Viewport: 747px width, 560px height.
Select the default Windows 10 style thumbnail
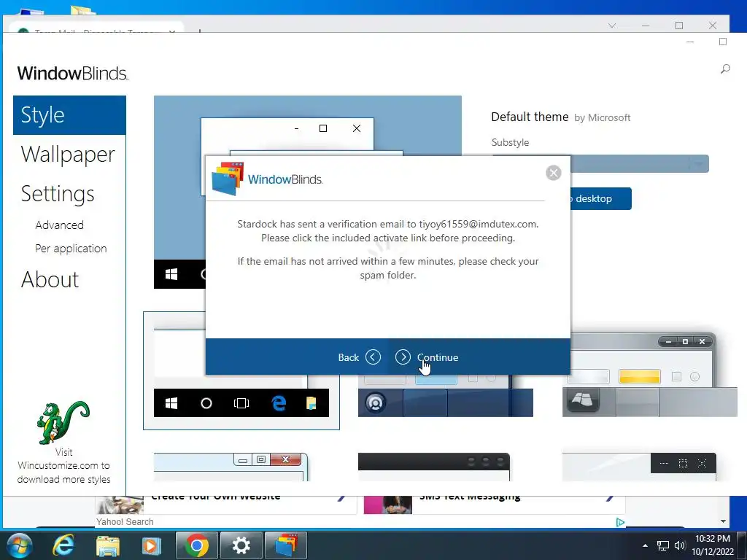[x=241, y=371]
